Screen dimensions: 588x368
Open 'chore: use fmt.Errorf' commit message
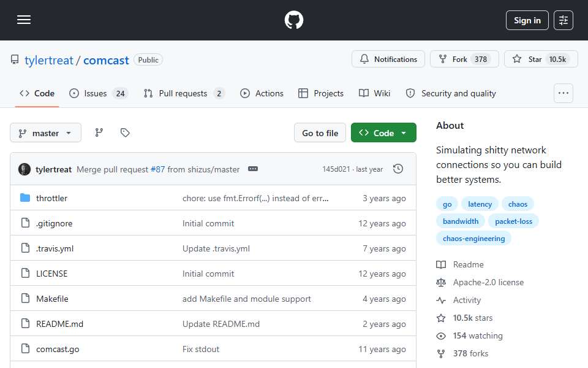[x=255, y=198]
